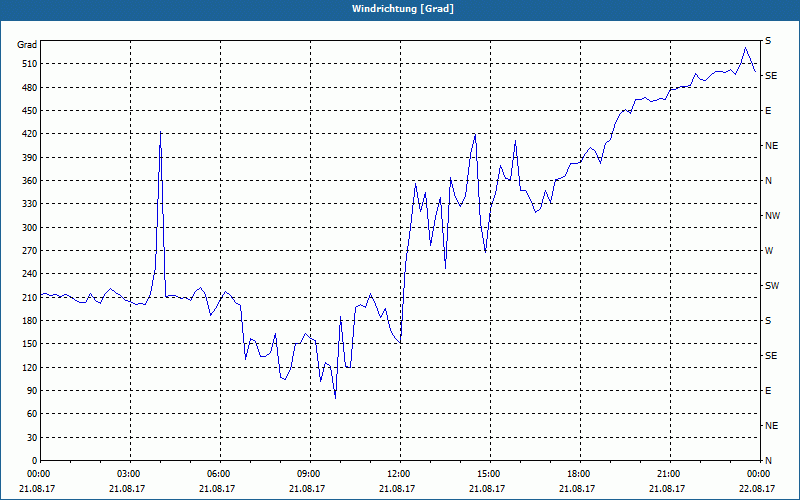The height and width of the screenshot is (500, 800).
Task: Select the 180 degree axis label
Action: click(30, 321)
